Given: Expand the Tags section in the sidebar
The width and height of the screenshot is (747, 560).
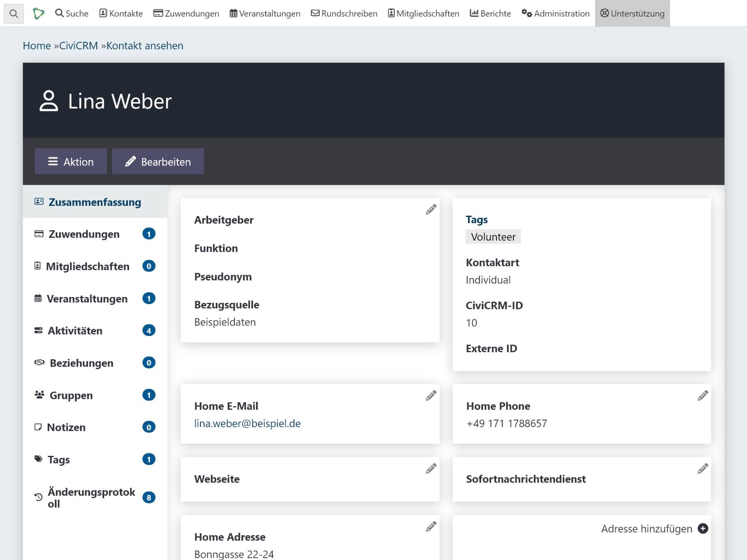Looking at the screenshot, I should click(x=59, y=459).
